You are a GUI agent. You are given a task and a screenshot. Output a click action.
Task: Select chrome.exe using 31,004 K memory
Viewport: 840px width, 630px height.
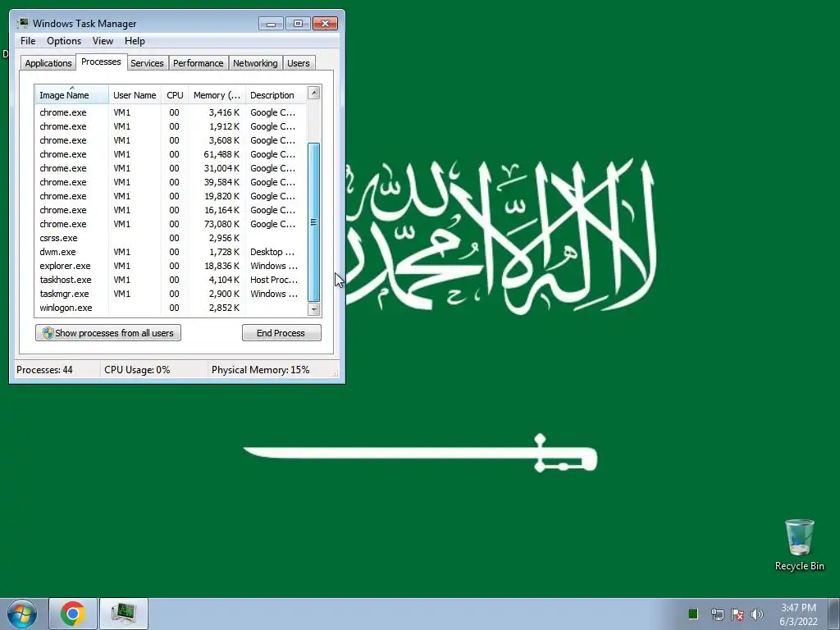pyautogui.click(x=171, y=168)
